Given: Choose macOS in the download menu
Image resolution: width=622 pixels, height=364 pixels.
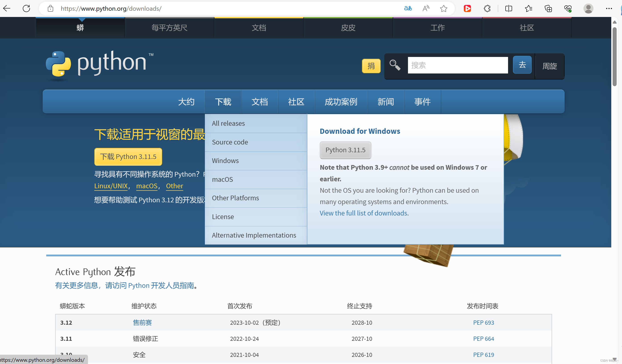Looking at the screenshot, I should tap(256, 179).
